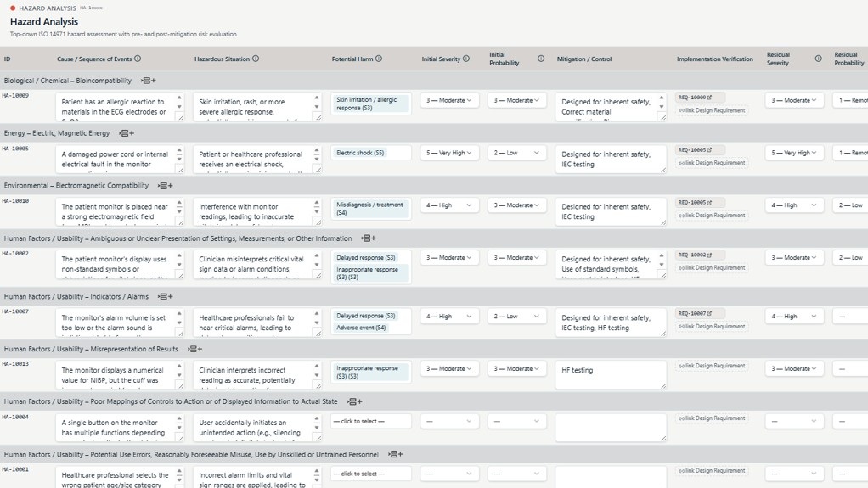Viewport: 868px width, 488px height.
Task: Open Residual Severity dropdown for HA-10002
Action: click(794, 258)
